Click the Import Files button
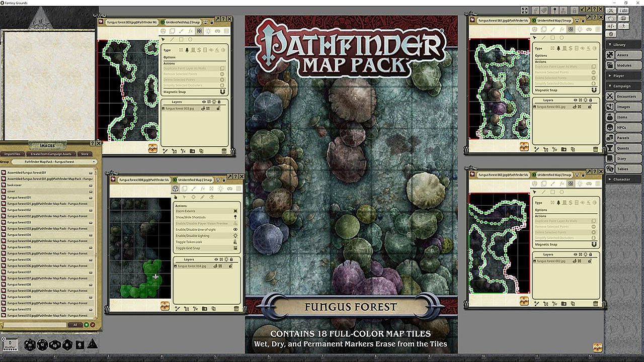Viewport: 644px width, 362px height. click(13, 154)
